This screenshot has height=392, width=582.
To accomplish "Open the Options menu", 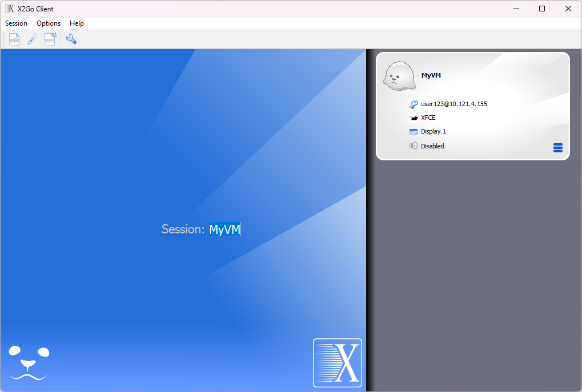I will coord(49,23).
